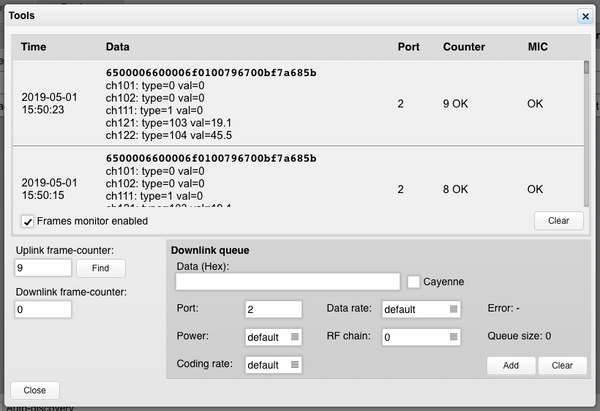The height and width of the screenshot is (411, 600).
Task: Select the 15:50:23 frame timestamp
Action: [49, 104]
